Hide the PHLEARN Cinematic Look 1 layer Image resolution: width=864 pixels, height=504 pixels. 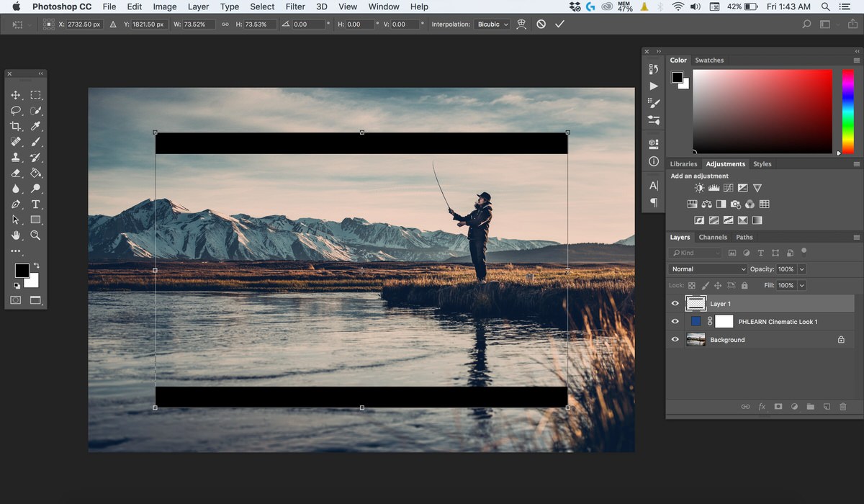[675, 322]
